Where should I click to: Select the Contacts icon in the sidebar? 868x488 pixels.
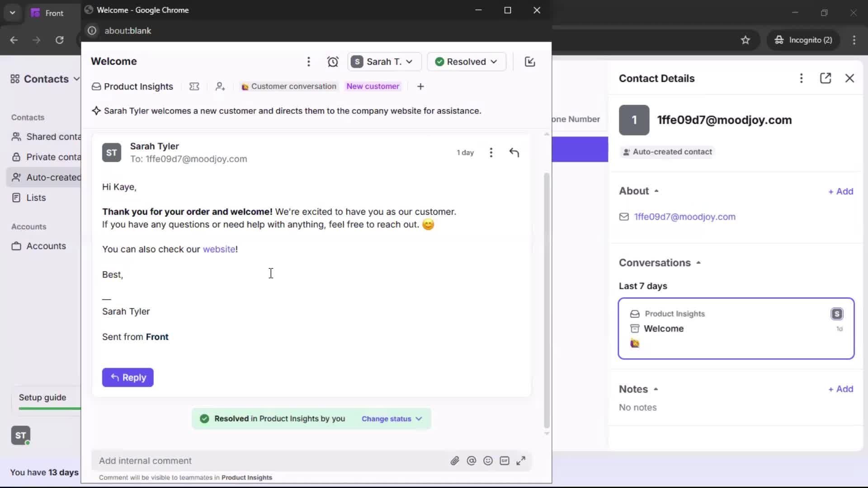(x=15, y=78)
